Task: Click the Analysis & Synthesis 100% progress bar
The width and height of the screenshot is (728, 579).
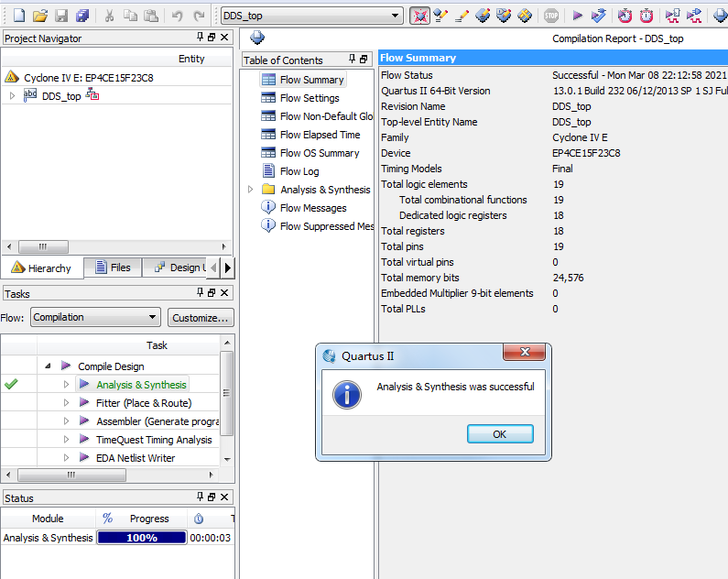Action: [142, 537]
